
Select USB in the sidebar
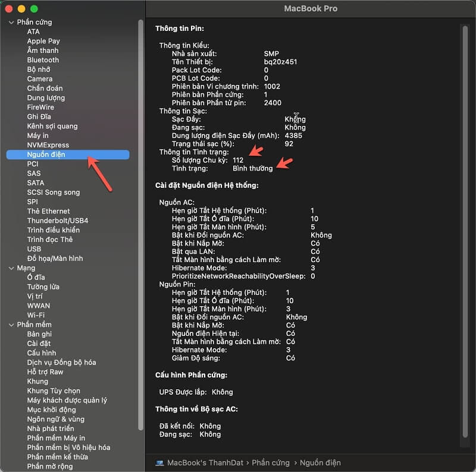(34, 249)
